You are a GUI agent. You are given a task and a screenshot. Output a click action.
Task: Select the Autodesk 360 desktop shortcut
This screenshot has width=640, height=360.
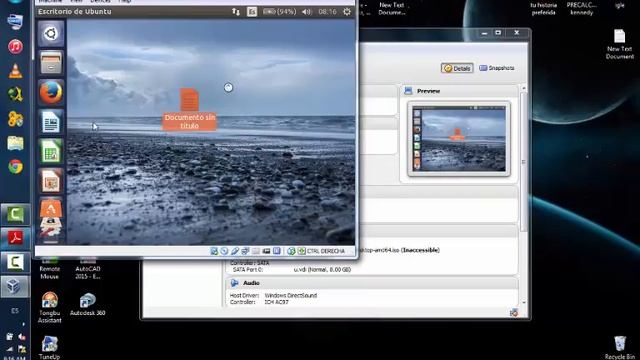[87, 304]
